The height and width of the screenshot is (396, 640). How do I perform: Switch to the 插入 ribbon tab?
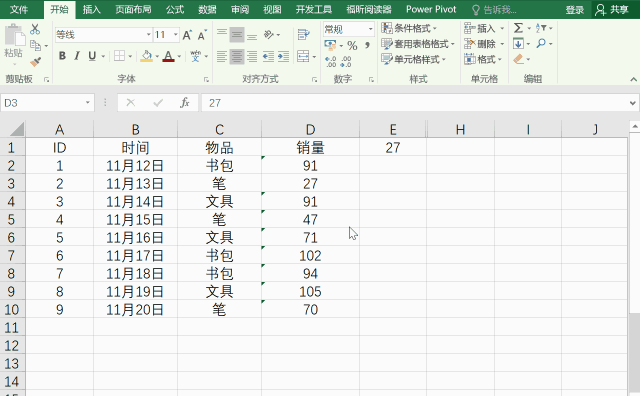[91, 9]
